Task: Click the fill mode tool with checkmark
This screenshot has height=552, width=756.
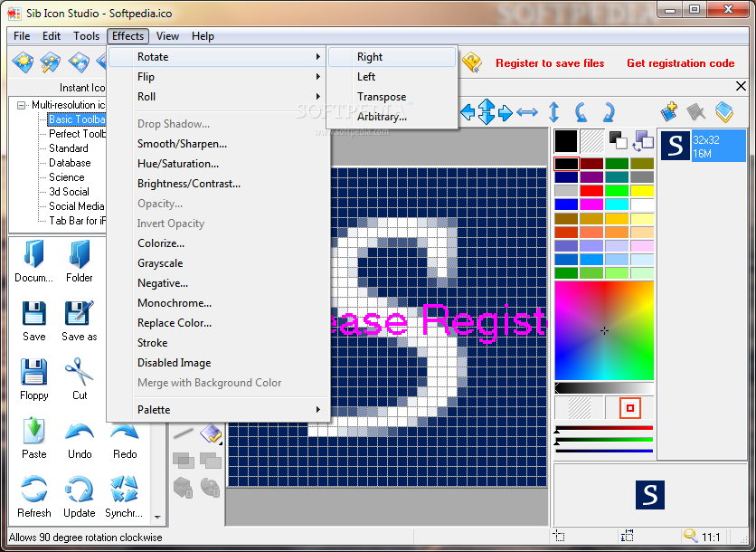Action: coord(211,433)
